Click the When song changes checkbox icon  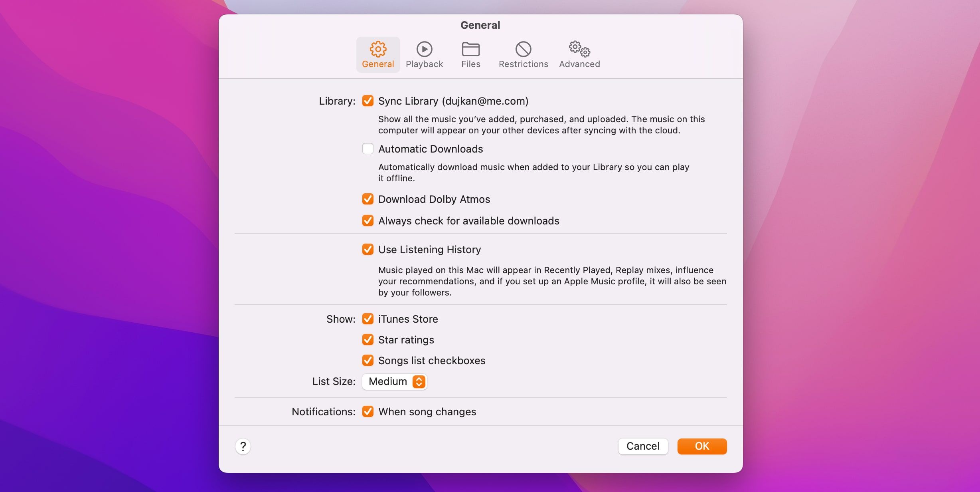pos(367,411)
